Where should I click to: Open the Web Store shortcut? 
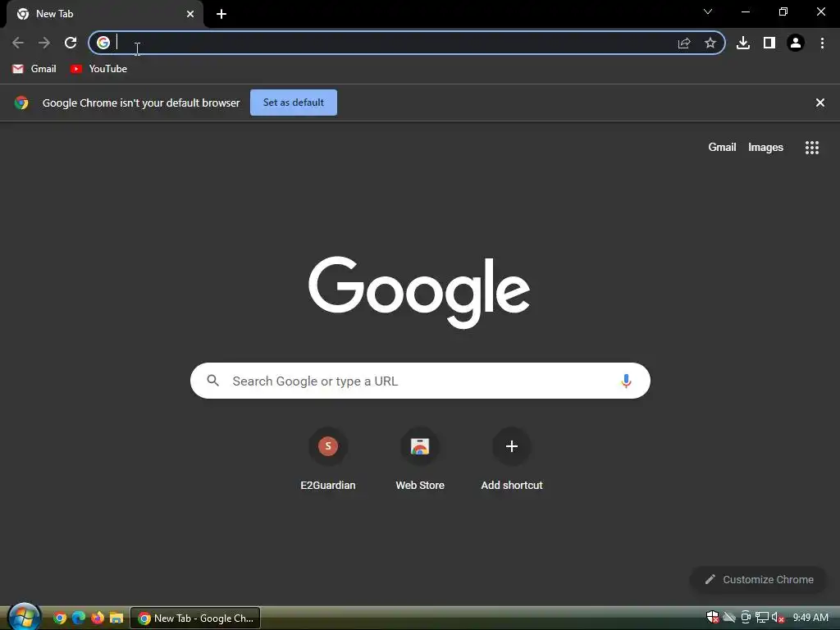pyautogui.click(x=420, y=459)
